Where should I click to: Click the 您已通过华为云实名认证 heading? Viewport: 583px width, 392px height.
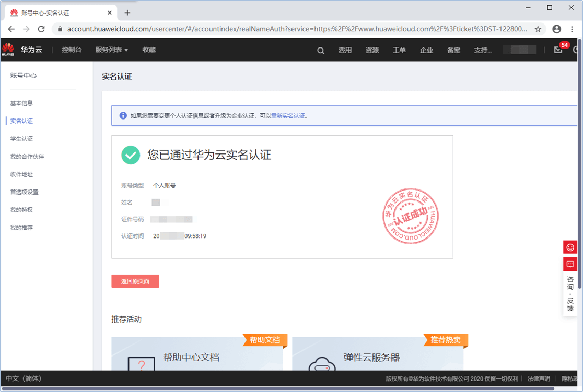[209, 155]
